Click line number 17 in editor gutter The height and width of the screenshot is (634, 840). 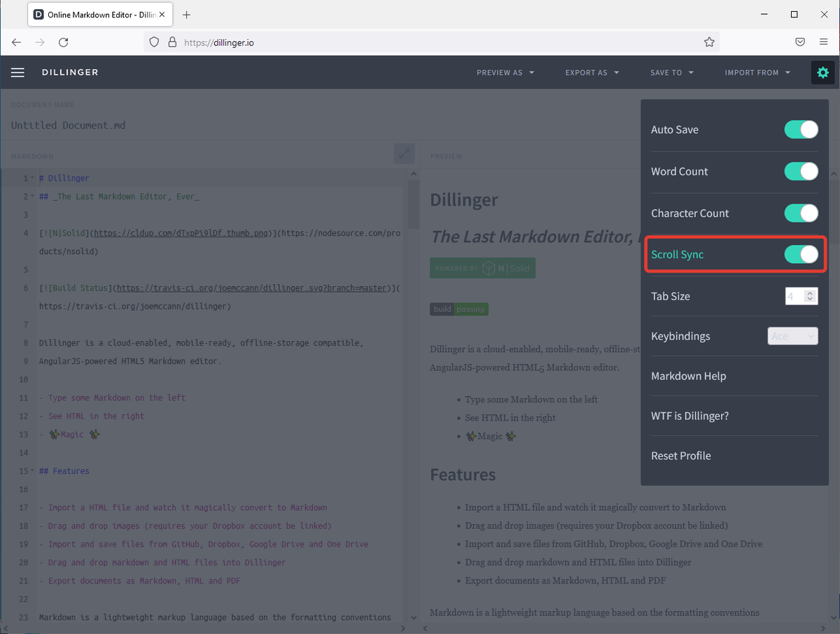tap(23, 507)
